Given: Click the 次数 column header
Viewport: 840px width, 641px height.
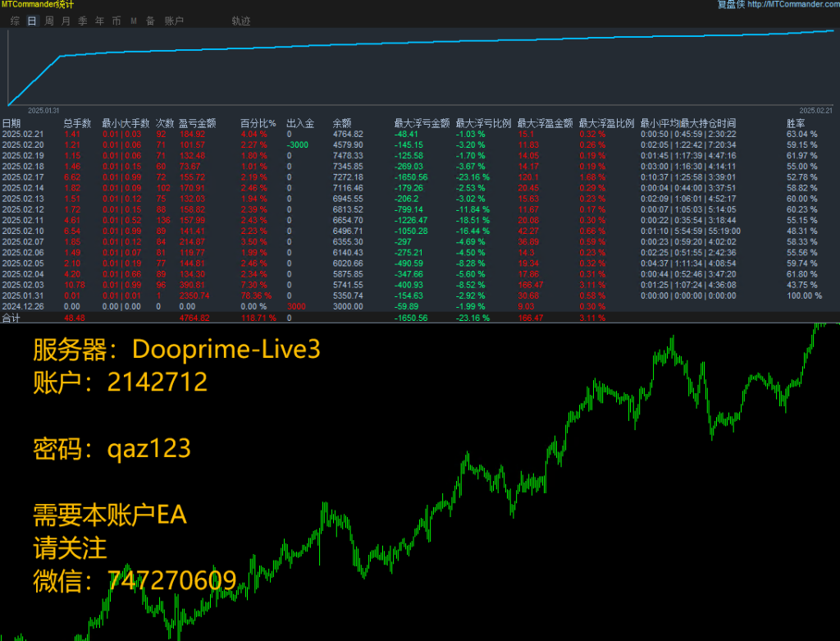Looking at the screenshot, I should [x=165, y=123].
